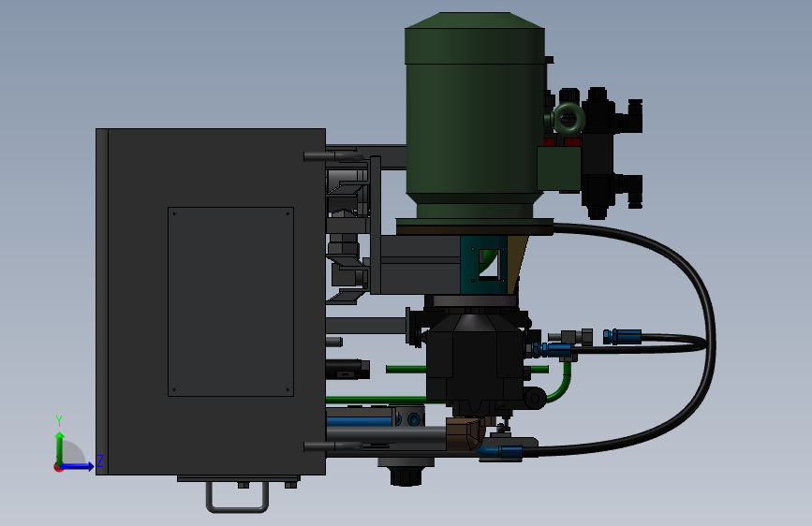Select the brown elbow fitting under the pump
This screenshot has height=526, width=812.
[x=466, y=434]
